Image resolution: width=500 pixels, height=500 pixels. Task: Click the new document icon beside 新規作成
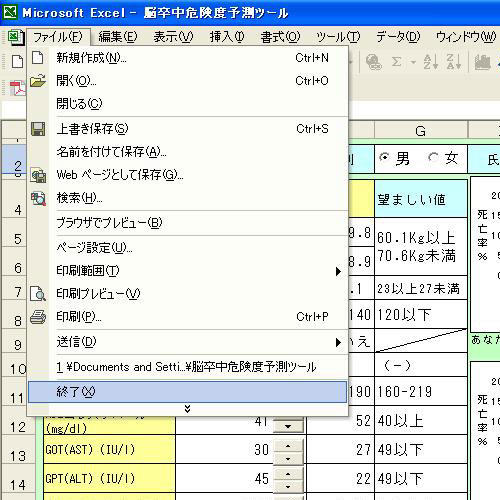point(38,58)
